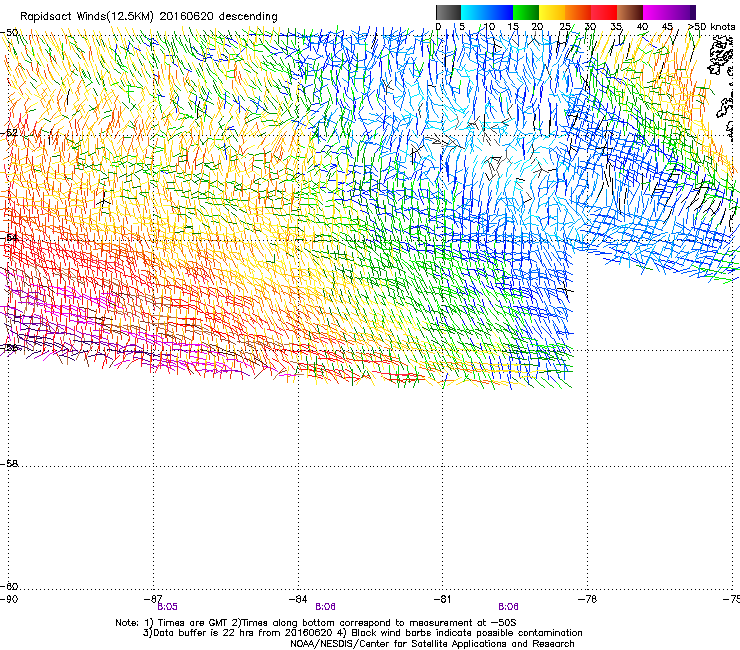Viewport: 740px width, 650px height.
Task: Click the note line 'Times are GMT'
Action: (194, 623)
